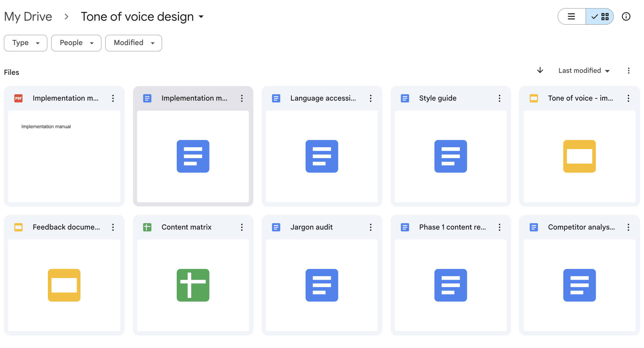The width and height of the screenshot is (644, 348).
Task: Select Style guide document thumbnail
Action: point(451,156)
